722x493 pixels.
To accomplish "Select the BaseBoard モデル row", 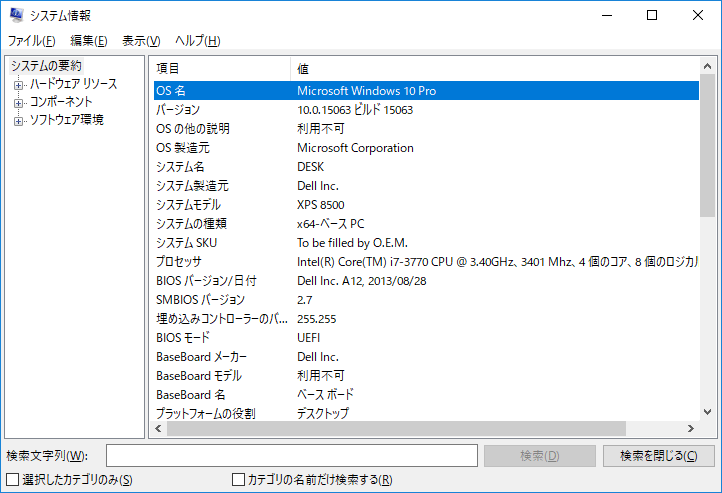I will (x=426, y=376).
